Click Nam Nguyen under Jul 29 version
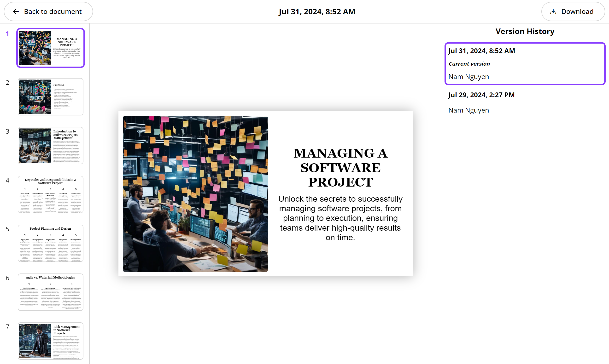Viewport: 609px width, 364px height. [x=468, y=110]
